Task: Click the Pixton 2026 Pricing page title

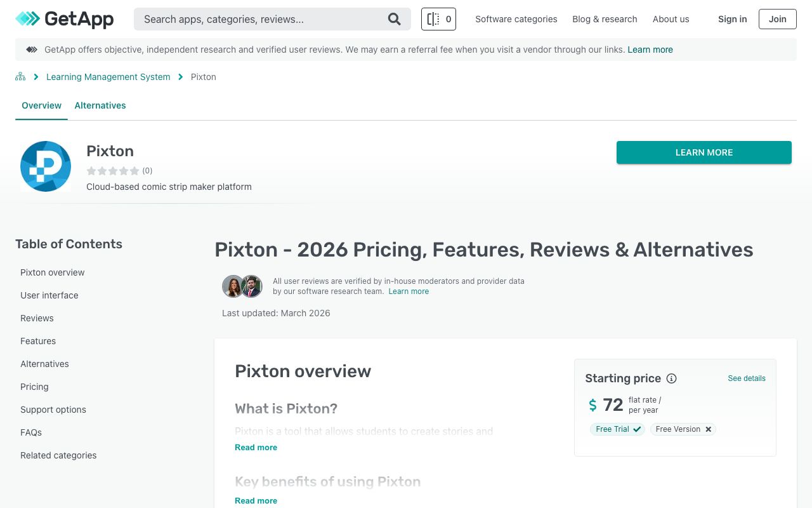Action: 484,250
